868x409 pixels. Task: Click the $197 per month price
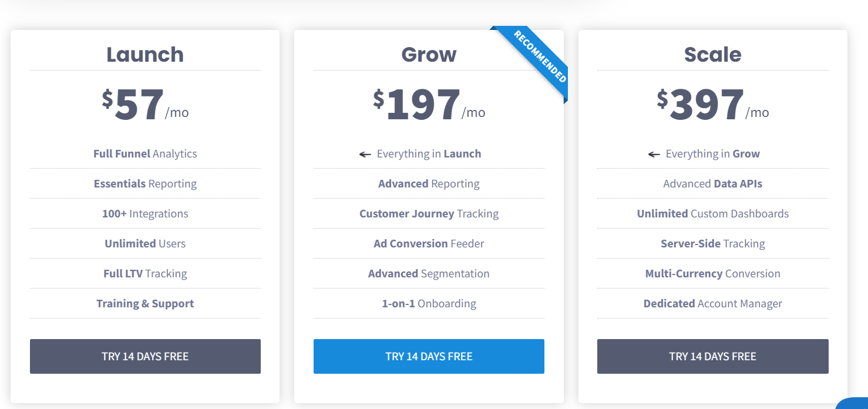(x=429, y=106)
